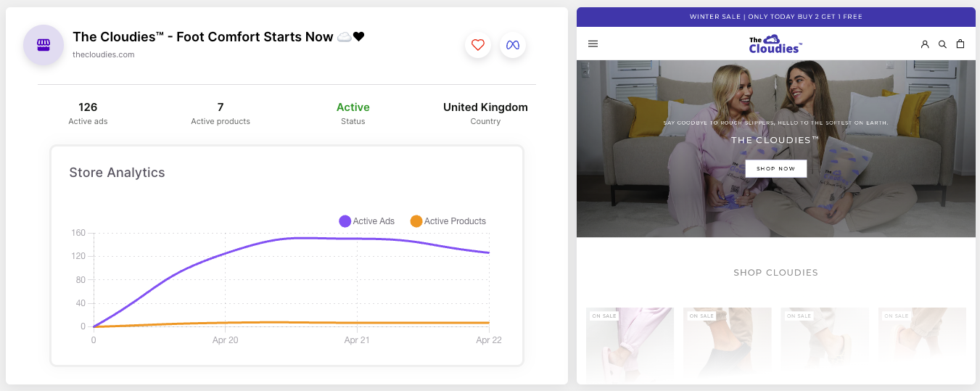This screenshot has width=980, height=391.
Task: Click the second ON SALE product thumbnail
Action: coord(727,345)
